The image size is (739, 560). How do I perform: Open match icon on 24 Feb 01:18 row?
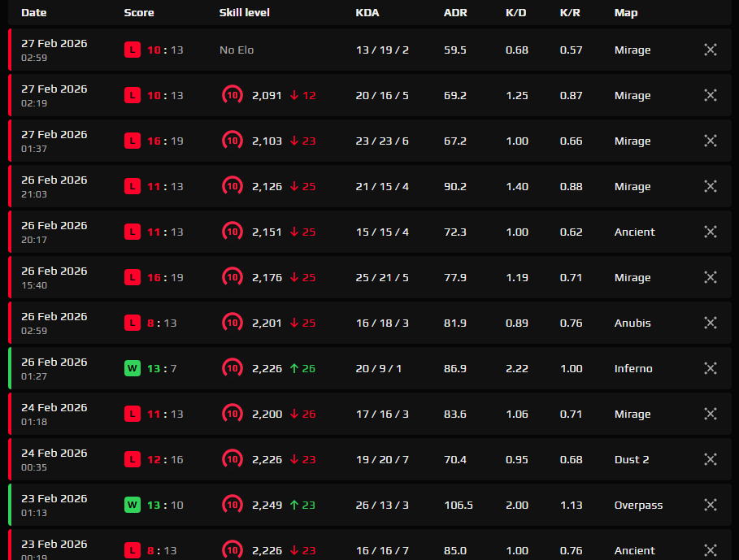(x=711, y=414)
